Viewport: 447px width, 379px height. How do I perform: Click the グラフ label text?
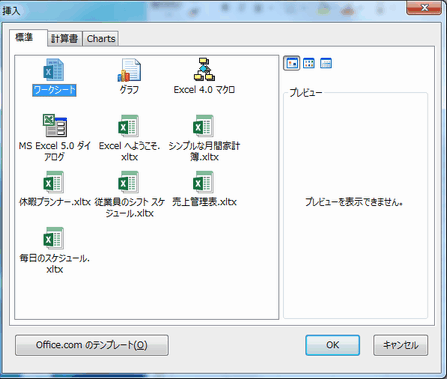point(129,90)
